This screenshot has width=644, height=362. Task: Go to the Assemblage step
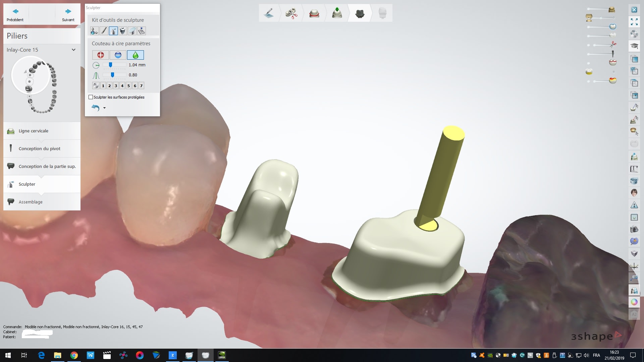[x=31, y=202]
